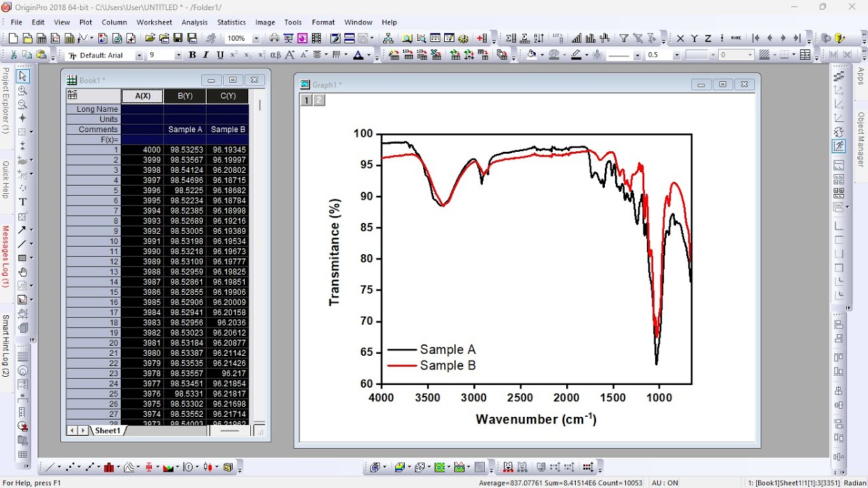This screenshot has height=488, width=868.
Task: Select the Zoom In magnifier tool
Action: [22, 90]
